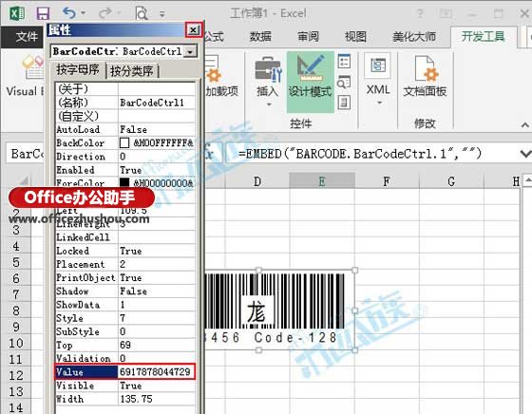Image resolution: width=532 pixels, height=414 pixels.
Task: Select the Enabled True property
Action: click(125, 170)
